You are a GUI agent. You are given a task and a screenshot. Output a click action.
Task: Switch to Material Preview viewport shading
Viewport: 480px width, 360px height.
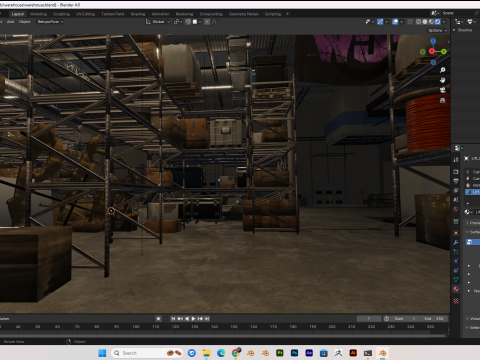[431, 22]
